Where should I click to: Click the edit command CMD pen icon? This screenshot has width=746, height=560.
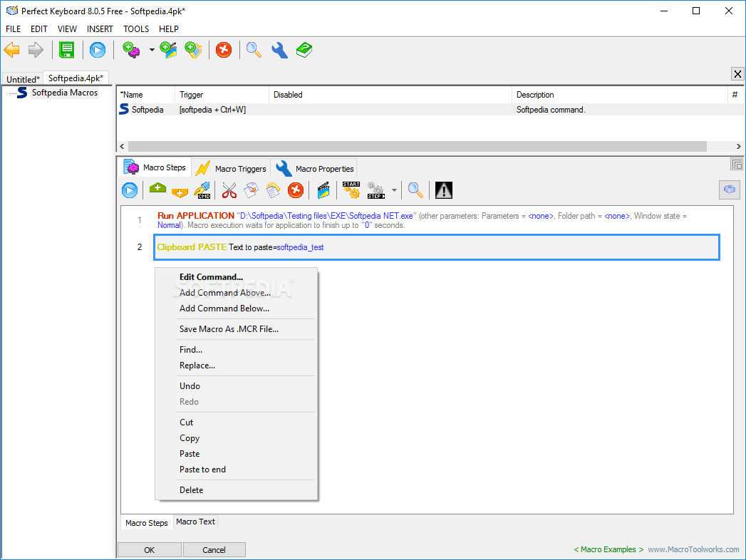pos(202,190)
